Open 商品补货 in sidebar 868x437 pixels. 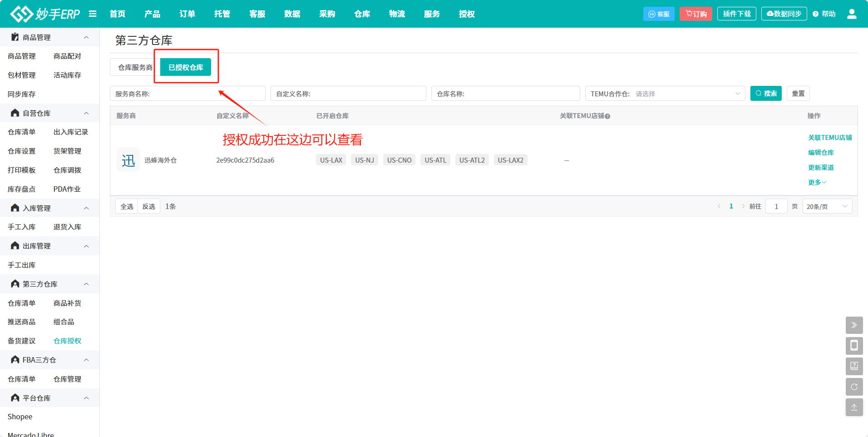(x=67, y=303)
